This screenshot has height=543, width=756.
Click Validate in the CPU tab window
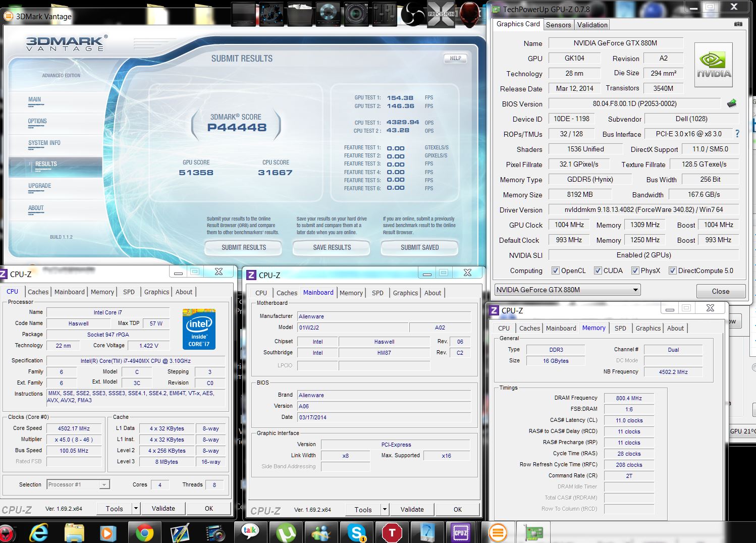(x=164, y=508)
